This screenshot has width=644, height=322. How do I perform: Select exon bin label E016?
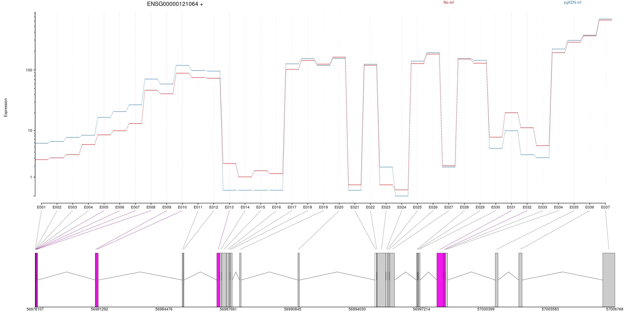[x=276, y=207]
